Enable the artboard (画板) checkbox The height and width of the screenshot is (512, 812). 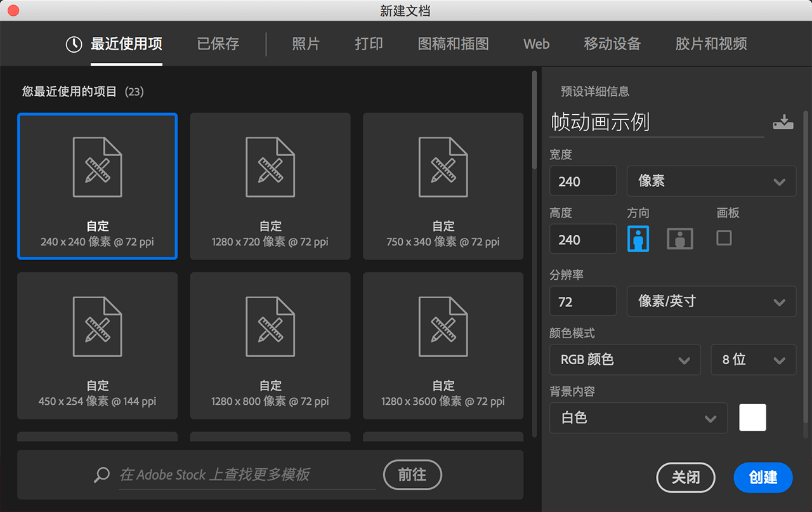pos(724,238)
